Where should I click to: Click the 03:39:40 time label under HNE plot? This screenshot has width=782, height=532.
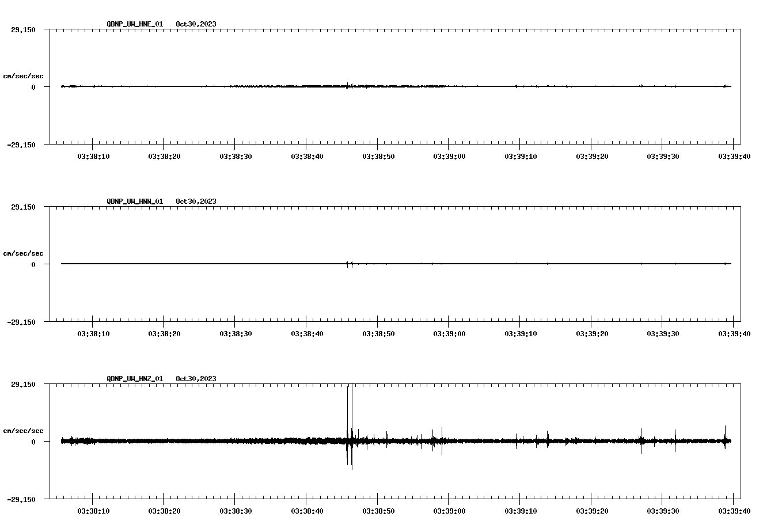click(734, 156)
